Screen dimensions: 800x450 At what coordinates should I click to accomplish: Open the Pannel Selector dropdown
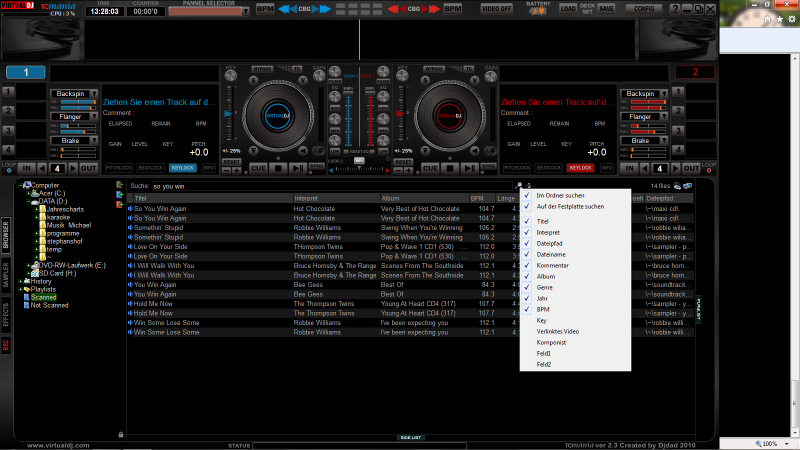pos(246,11)
